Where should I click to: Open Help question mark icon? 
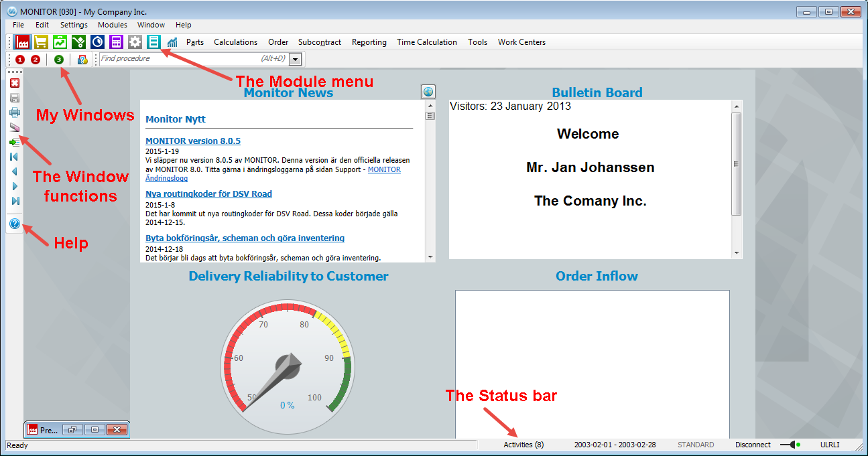click(15, 224)
